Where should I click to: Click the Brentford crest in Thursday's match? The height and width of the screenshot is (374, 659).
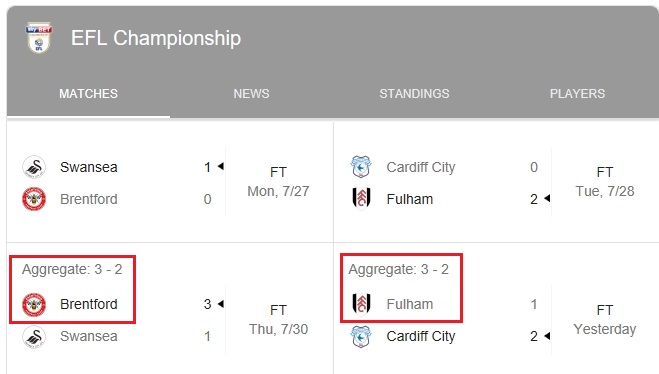[x=34, y=304]
